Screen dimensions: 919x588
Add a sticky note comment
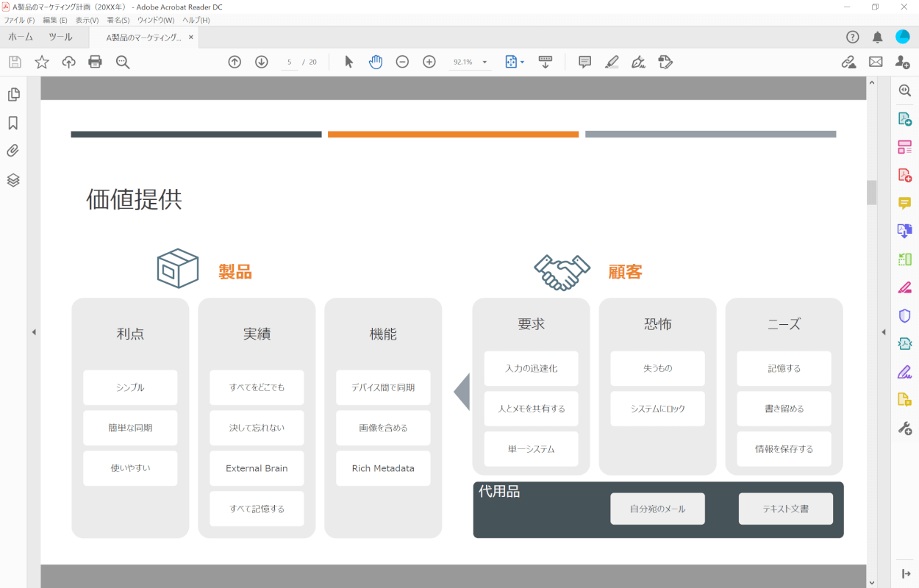(x=584, y=62)
